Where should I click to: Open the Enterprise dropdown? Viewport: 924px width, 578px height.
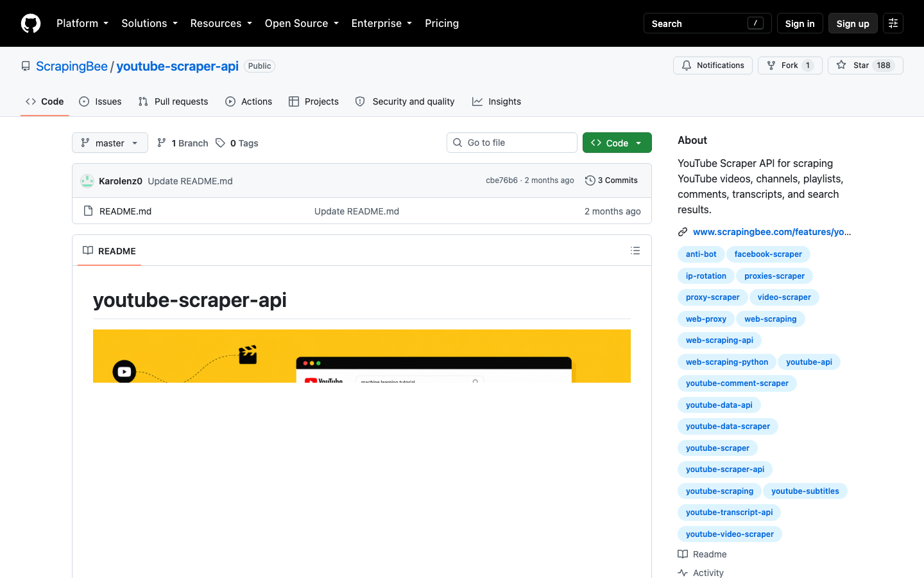381,23
